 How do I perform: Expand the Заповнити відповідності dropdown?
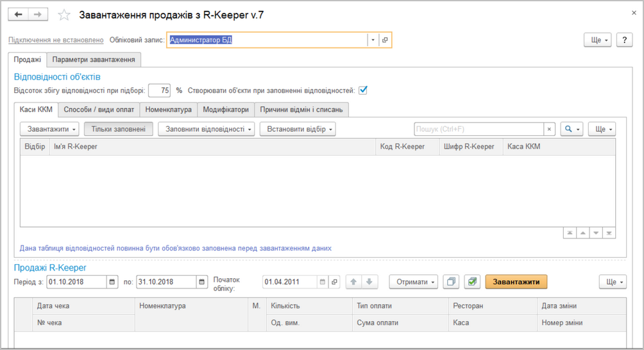click(x=206, y=129)
